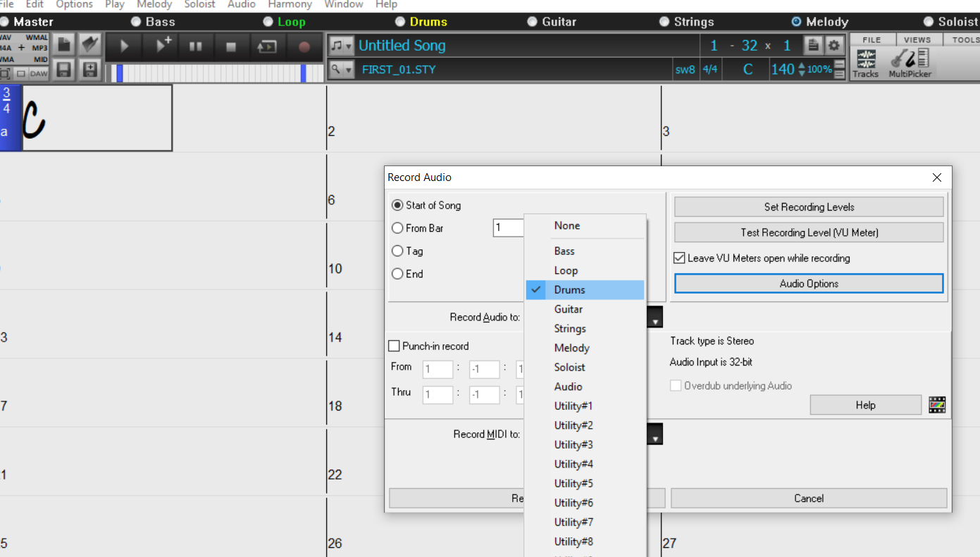Screen dimensions: 980x557
Task: Close the Record Audio dialog
Action: (x=937, y=177)
